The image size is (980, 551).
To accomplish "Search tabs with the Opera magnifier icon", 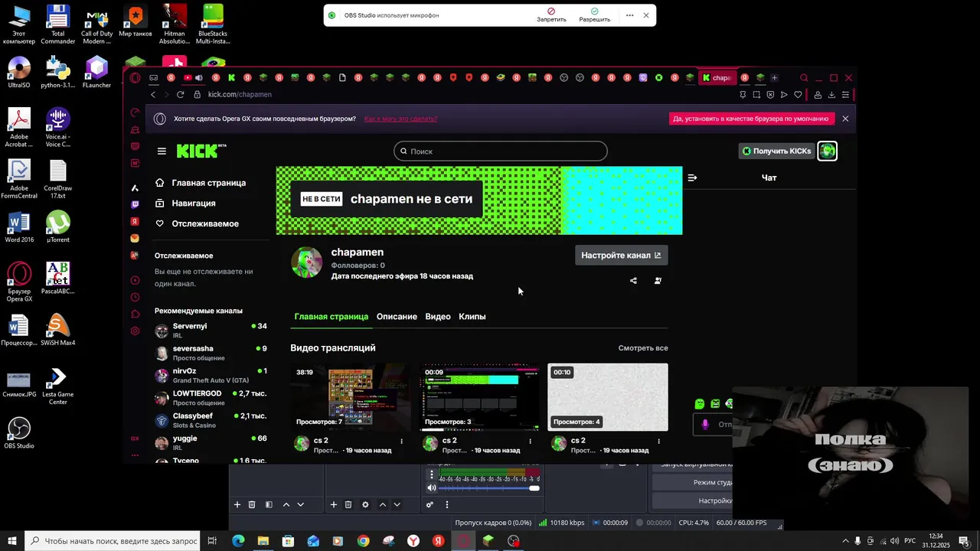I will pyautogui.click(x=804, y=77).
